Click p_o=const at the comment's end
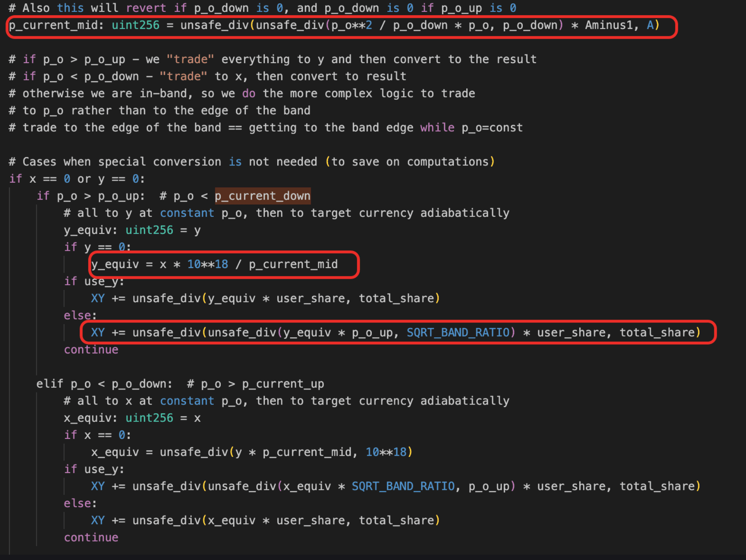746x560 pixels. tap(492, 128)
